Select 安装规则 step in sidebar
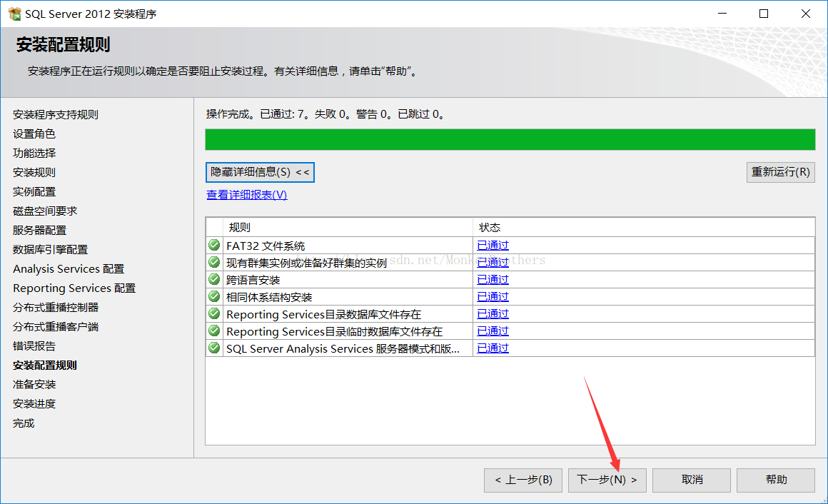 [34, 173]
